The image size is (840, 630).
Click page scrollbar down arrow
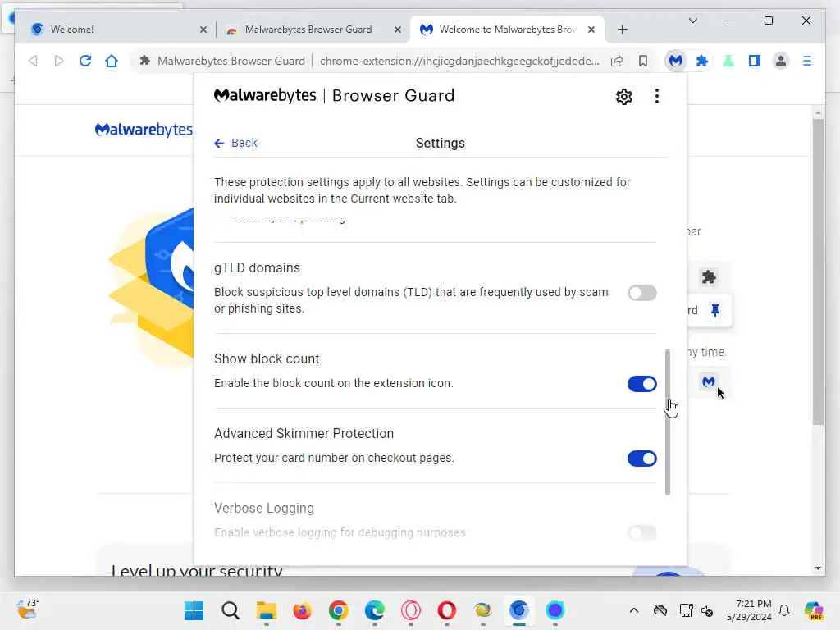(x=818, y=568)
